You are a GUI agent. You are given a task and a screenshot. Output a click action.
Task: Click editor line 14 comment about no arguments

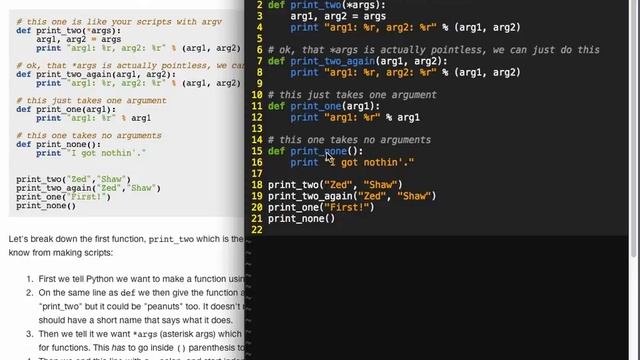pyautogui.click(x=349, y=140)
